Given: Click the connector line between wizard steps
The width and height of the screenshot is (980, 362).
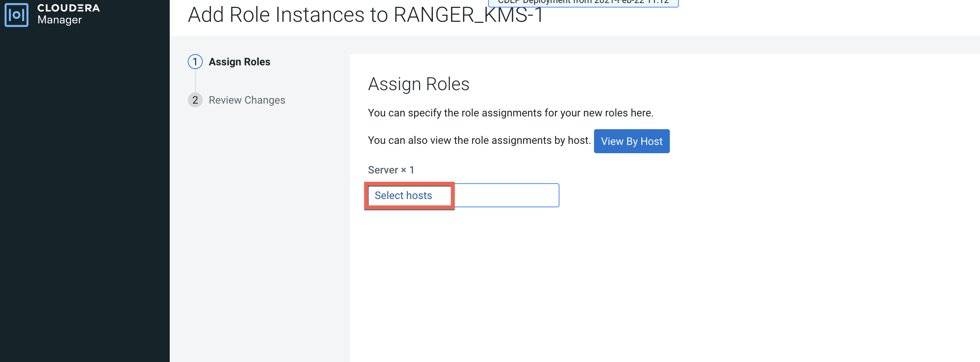Looking at the screenshot, I should pyautogui.click(x=196, y=81).
